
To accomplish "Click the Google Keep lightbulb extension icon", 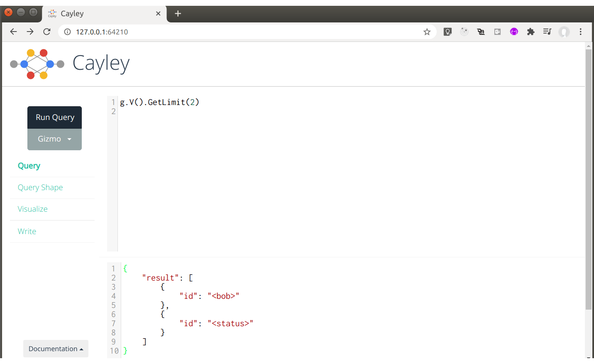I will 447,31.
